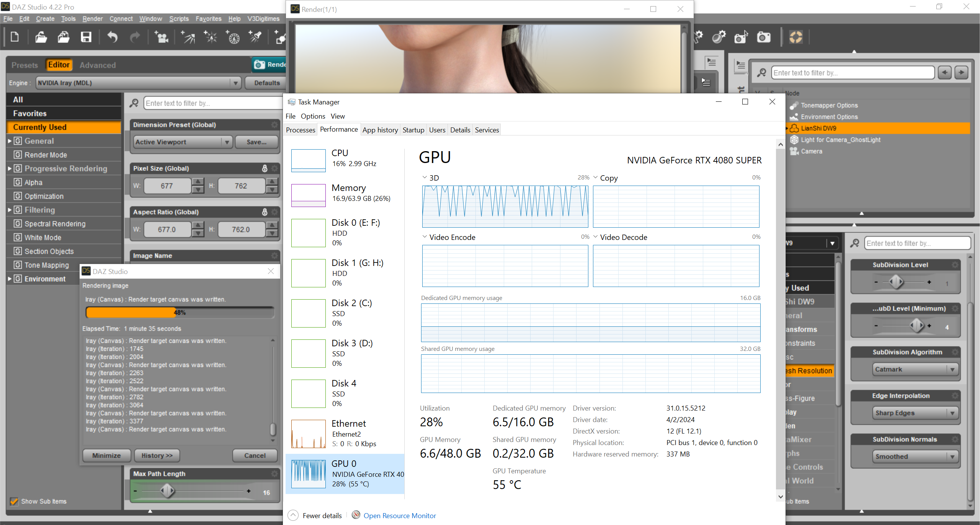The width and height of the screenshot is (980, 525).
Task: Toggle the Pixel Size lock padlock
Action: (x=265, y=168)
